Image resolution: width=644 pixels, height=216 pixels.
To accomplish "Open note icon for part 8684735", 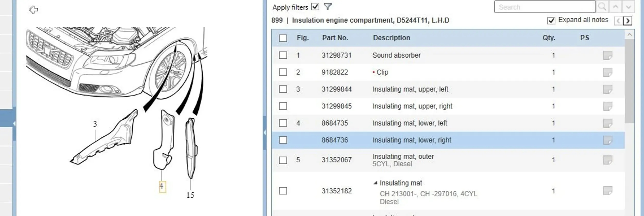I will click(x=607, y=123).
